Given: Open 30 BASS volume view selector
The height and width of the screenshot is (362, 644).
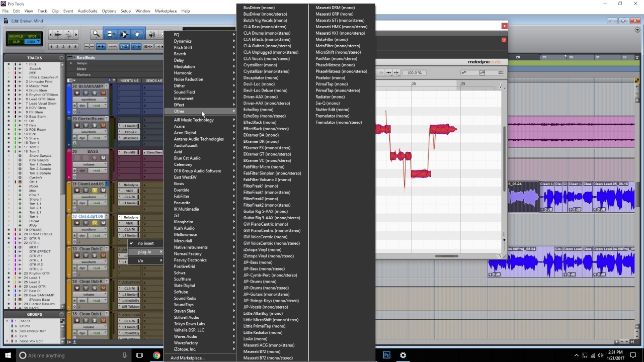Looking at the screenshot, I should coord(91,164).
